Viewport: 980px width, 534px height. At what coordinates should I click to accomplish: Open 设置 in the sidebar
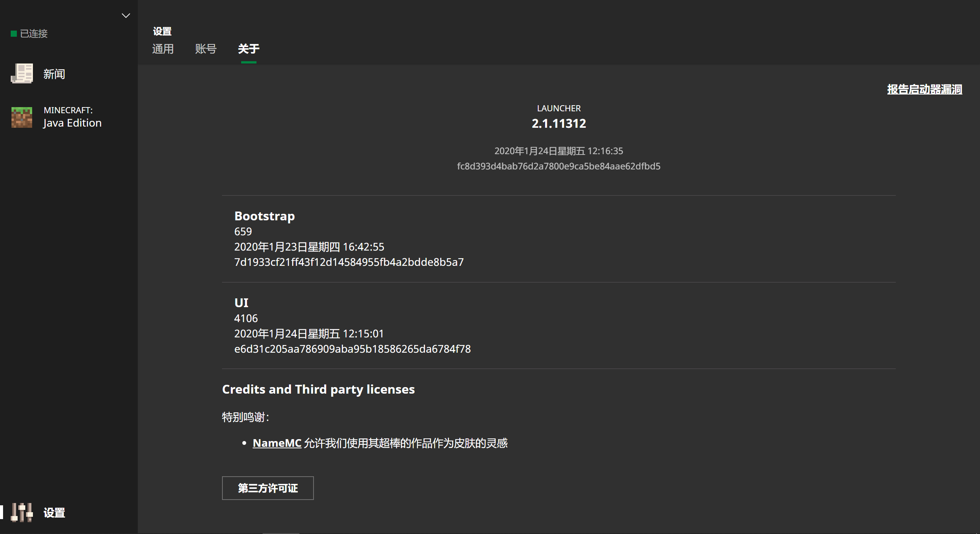click(54, 513)
